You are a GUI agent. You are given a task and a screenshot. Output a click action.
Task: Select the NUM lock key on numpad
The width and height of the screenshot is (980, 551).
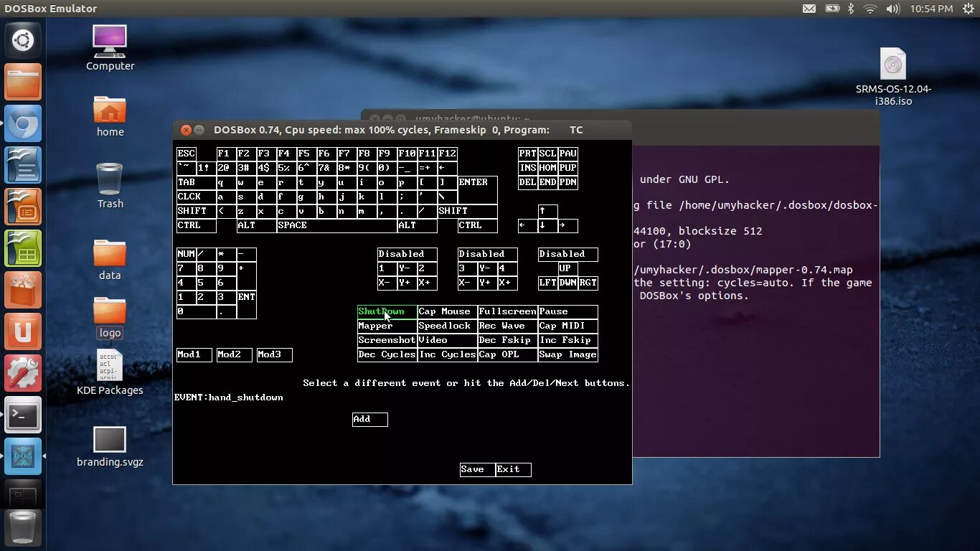[x=186, y=254]
